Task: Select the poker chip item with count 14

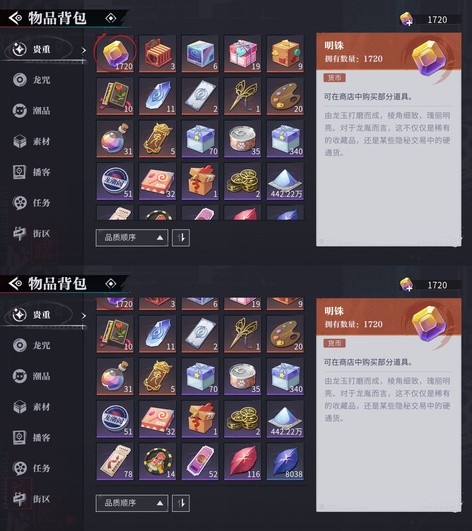Action: [x=157, y=462]
